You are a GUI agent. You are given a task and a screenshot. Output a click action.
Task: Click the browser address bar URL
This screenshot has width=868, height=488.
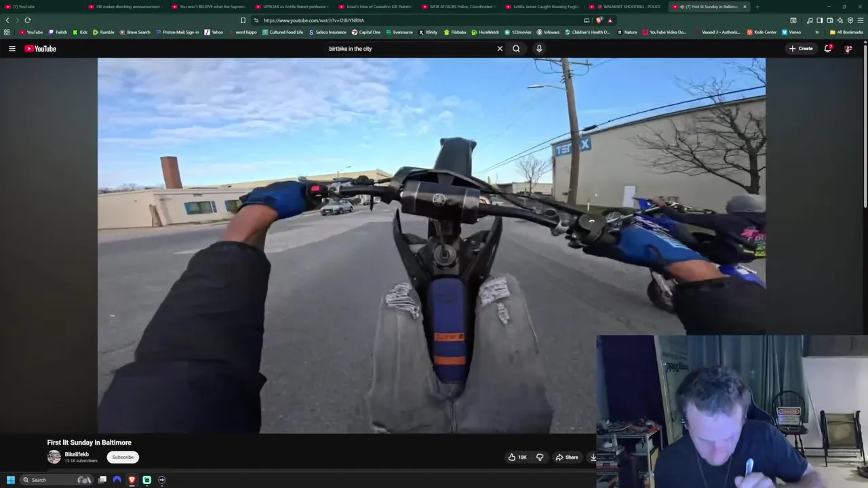point(314,20)
